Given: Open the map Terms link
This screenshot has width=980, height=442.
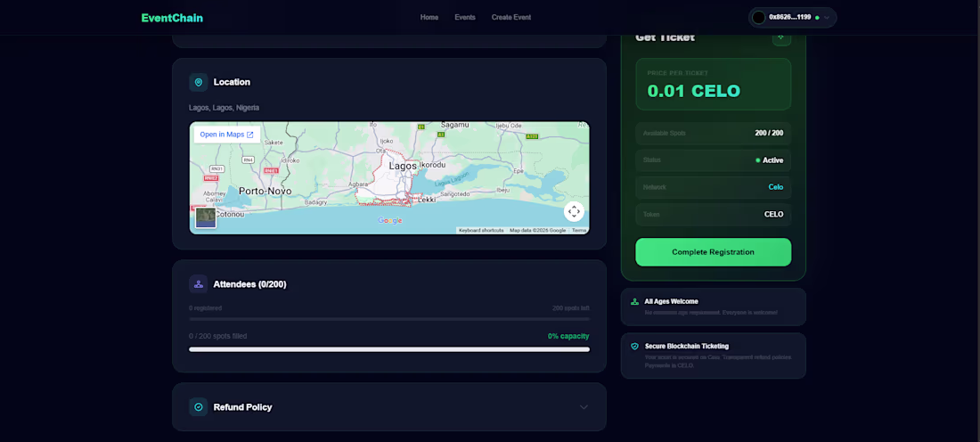Looking at the screenshot, I should coord(579,230).
